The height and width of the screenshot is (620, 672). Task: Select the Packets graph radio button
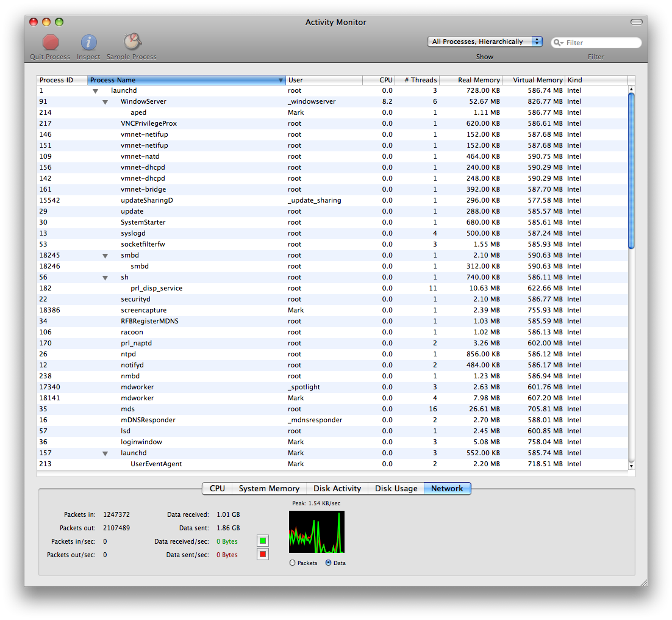[x=292, y=563]
